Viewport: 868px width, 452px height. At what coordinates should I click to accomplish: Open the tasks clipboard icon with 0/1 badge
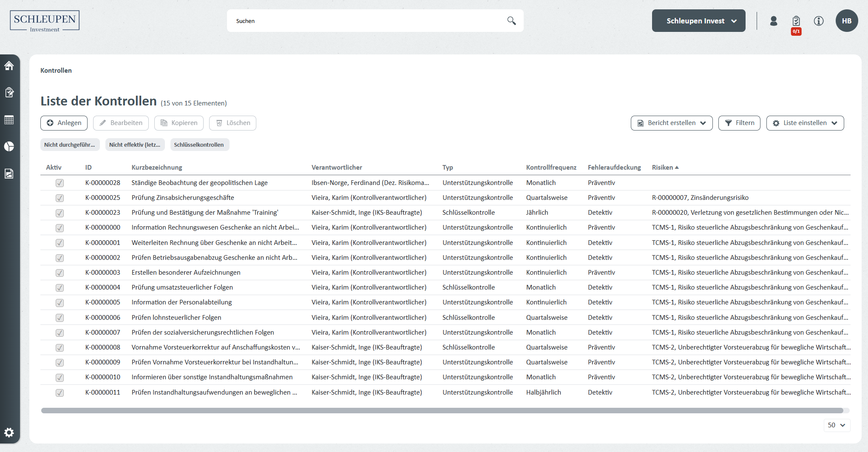[796, 21]
